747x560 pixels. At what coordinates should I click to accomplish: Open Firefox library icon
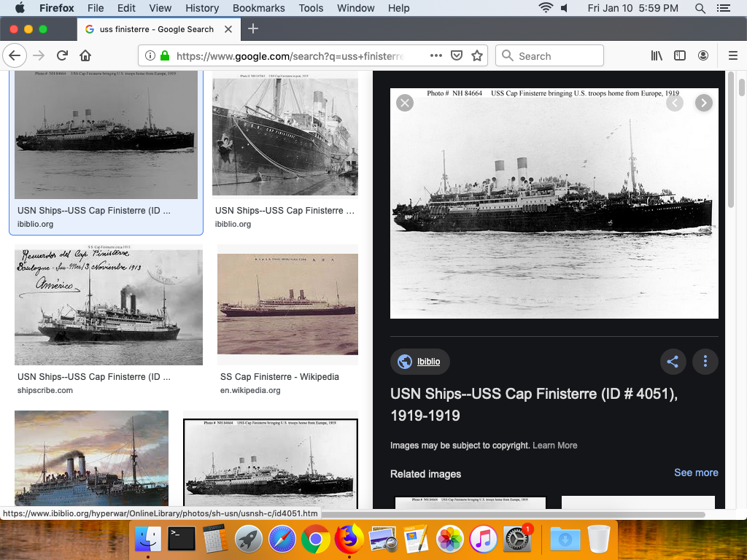tap(657, 56)
